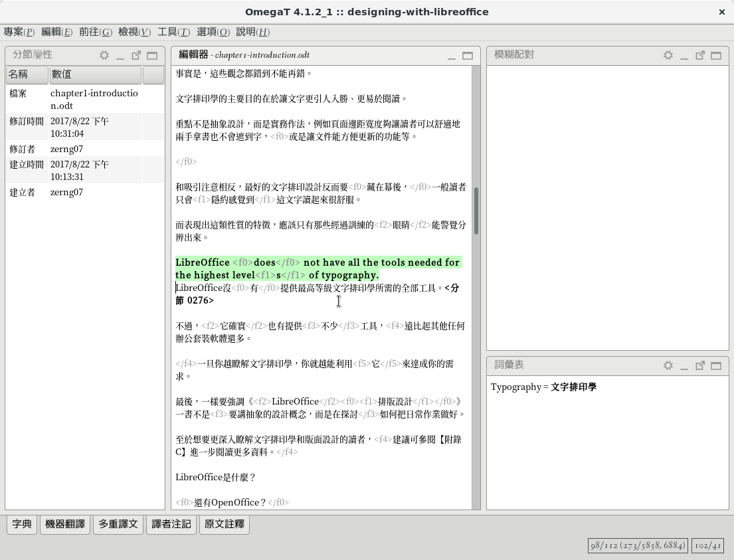Click the 數值 column header
Viewport: 734px width, 560px height.
pos(96,74)
